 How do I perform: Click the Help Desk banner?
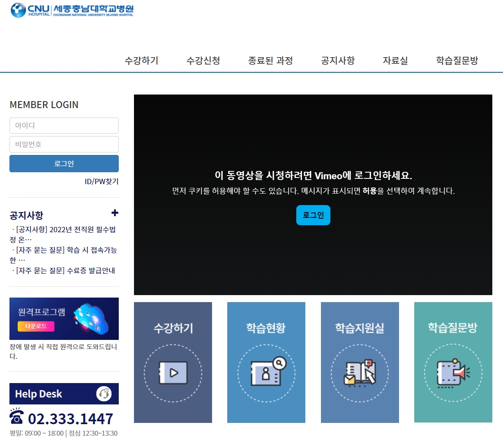(x=64, y=394)
